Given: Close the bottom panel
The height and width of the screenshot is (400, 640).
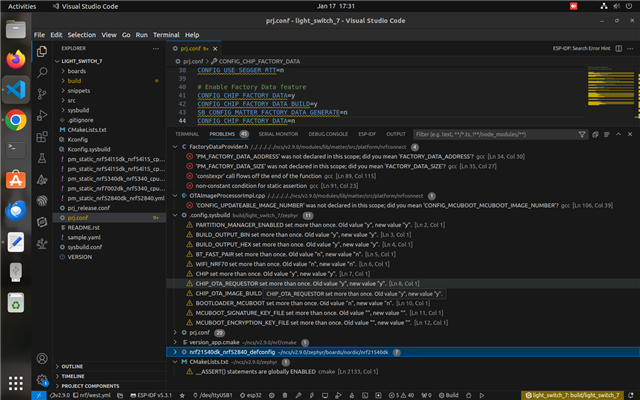Looking at the screenshot, I should point(630,134).
